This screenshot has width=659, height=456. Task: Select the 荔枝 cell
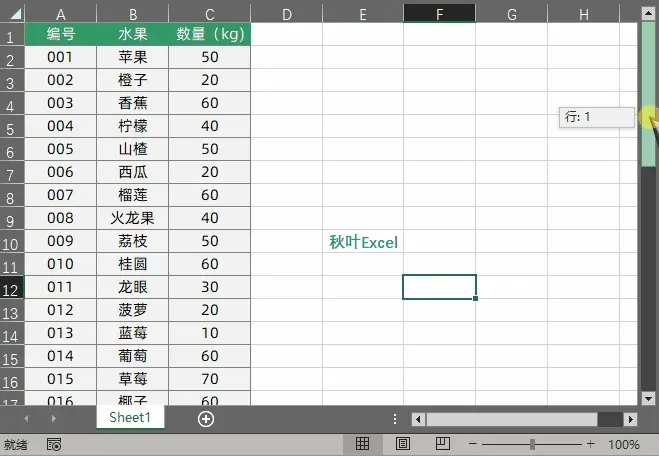click(133, 241)
